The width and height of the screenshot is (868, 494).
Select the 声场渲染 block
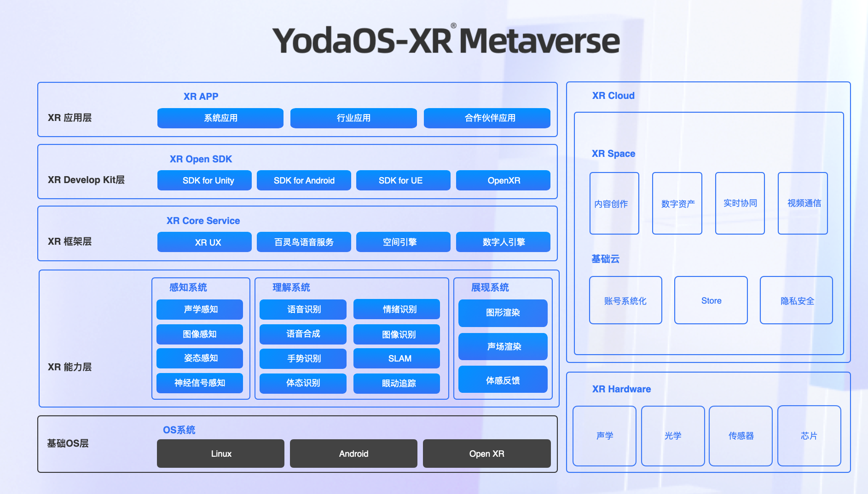coord(503,346)
